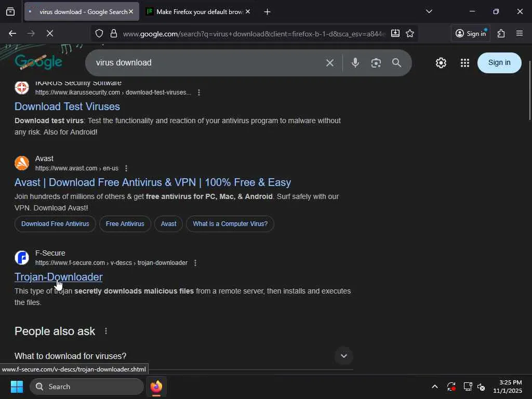Click the network status tray icon

point(468,387)
